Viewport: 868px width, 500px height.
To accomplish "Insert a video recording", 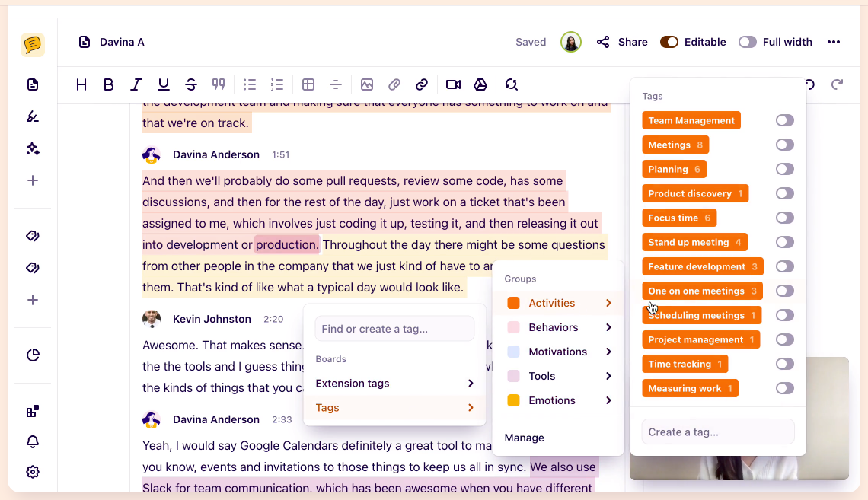I will tap(453, 84).
